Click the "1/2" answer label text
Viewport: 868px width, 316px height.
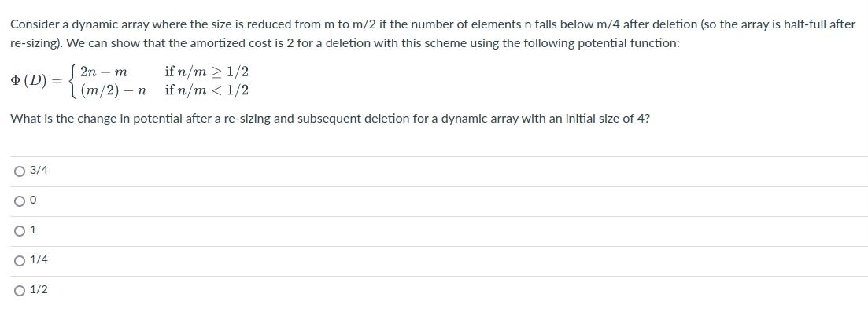pyautogui.click(x=39, y=289)
